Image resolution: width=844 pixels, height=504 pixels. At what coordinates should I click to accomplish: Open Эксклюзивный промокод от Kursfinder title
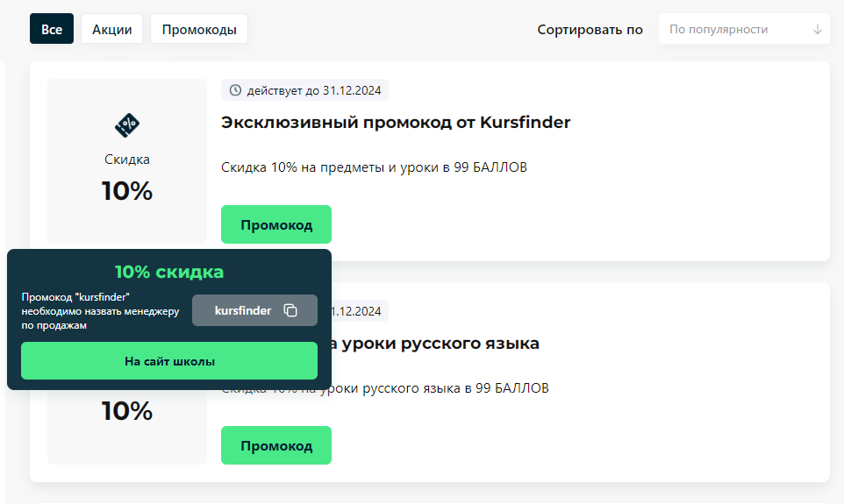[396, 123]
